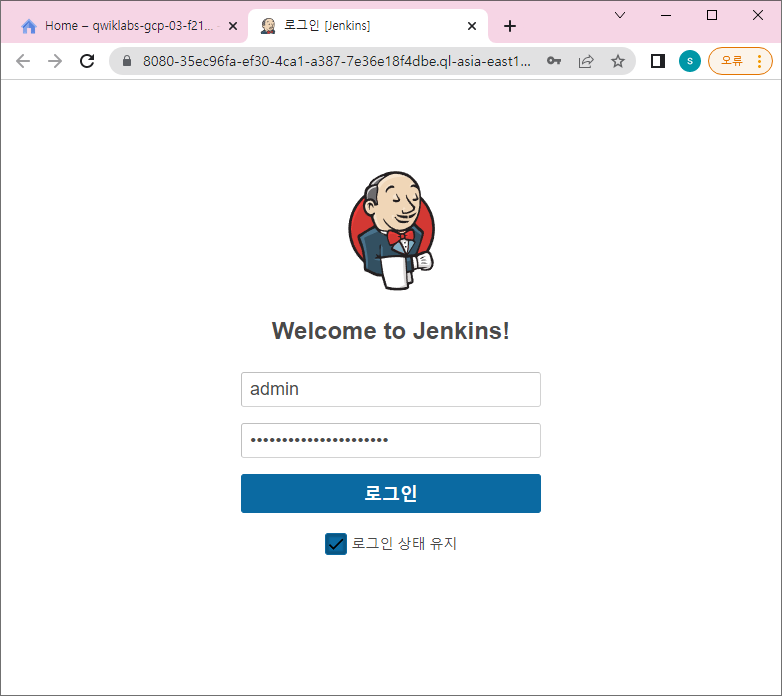This screenshot has width=782, height=696.
Task: Minimize the browser window
Action: pos(666,15)
